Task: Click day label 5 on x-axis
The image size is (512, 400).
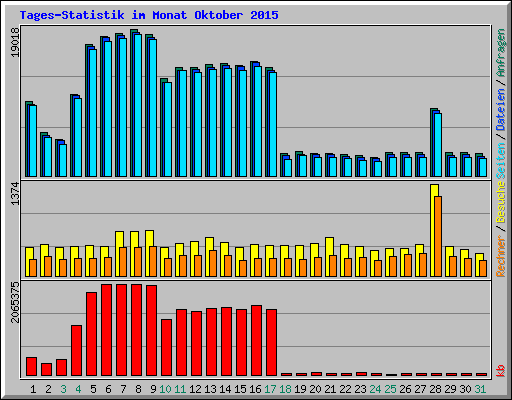Action: [x=93, y=389]
